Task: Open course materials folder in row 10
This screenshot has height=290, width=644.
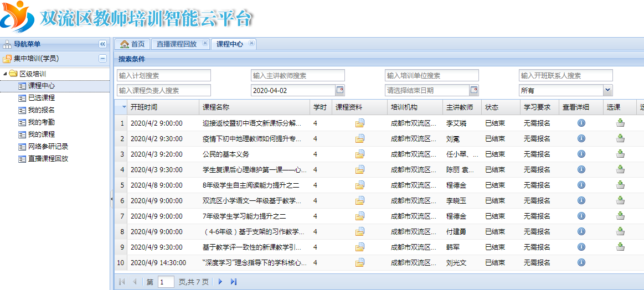Action: tap(360, 263)
